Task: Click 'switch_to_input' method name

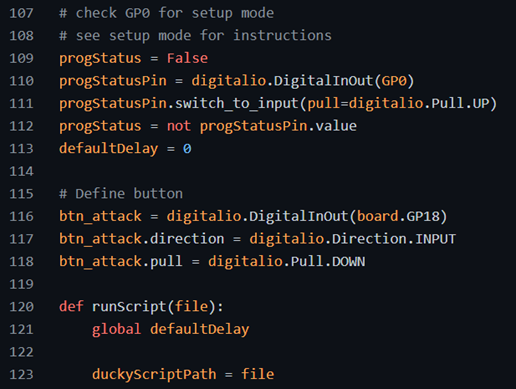Action: (237, 104)
